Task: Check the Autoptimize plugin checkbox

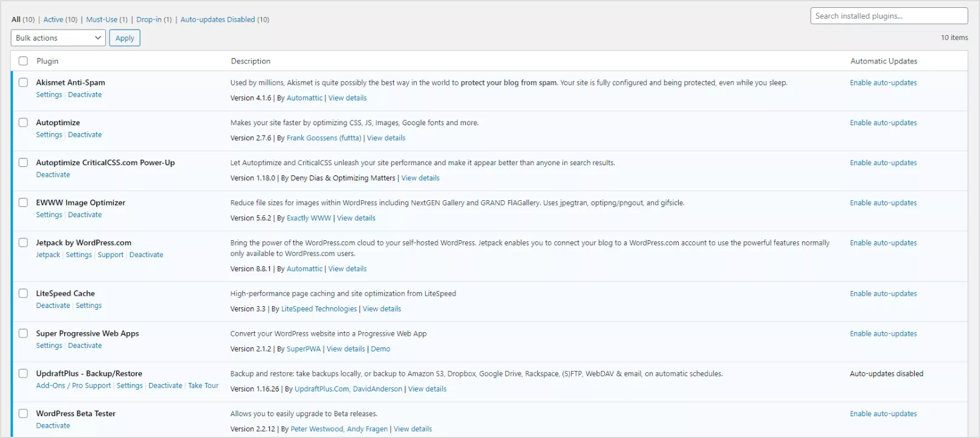Action: pos(23,122)
